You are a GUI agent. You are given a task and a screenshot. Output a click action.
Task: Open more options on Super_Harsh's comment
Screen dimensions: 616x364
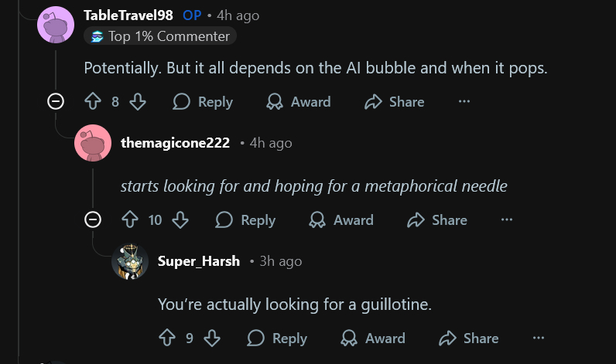point(539,338)
